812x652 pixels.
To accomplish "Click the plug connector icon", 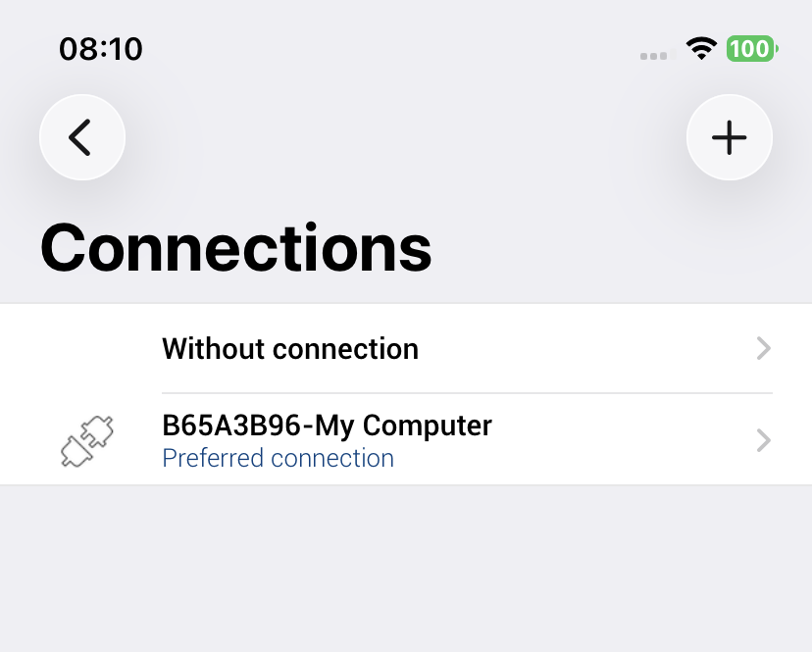I will coord(87,441).
